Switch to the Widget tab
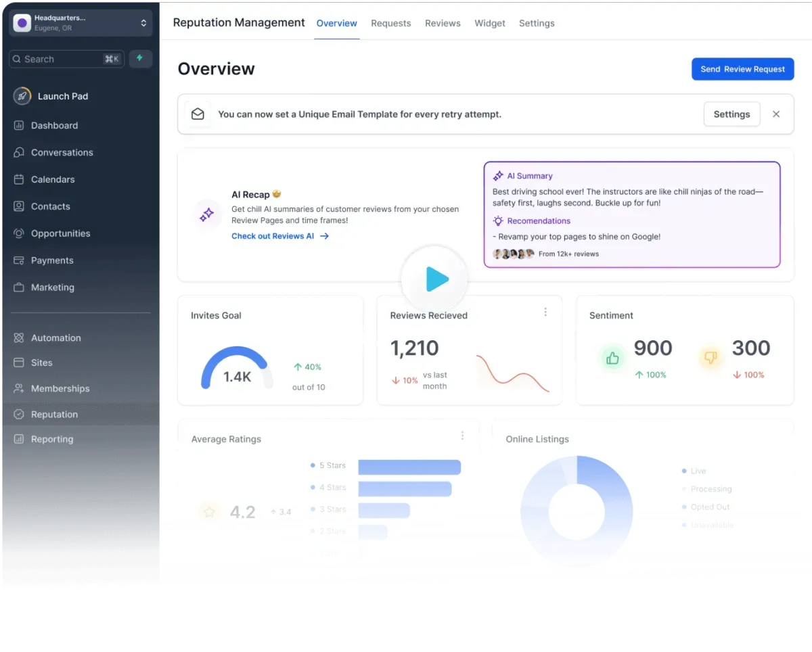This screenshot has width=812, height=652. click(490, 23)
